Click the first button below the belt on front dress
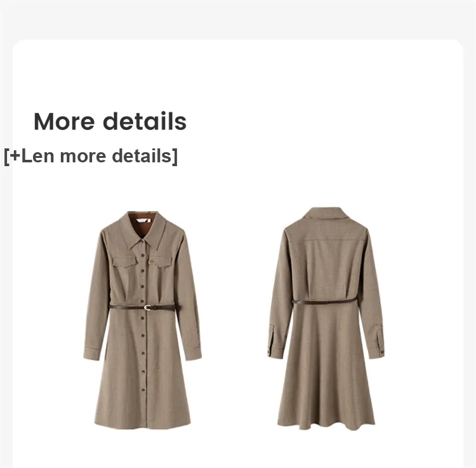Viewport: 476px width, 468px height. [x=142, y=317]
